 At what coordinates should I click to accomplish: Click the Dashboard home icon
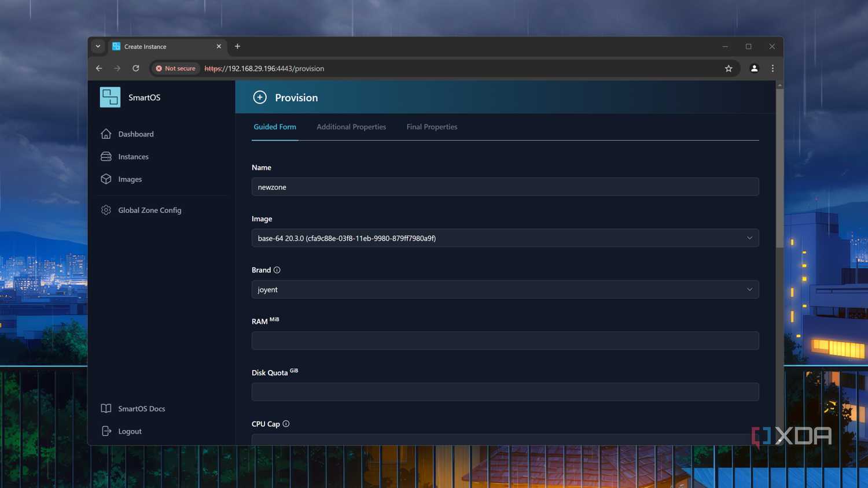click(106, 134)
